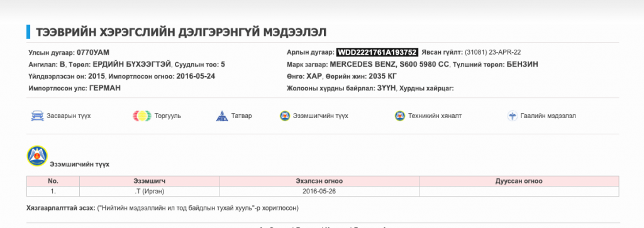The width and height of the screenshot is (644, 228).
Task: Select the highlighted VIN WDD2221761A193752
Action: pyautogui.click(x=377, y=53)
